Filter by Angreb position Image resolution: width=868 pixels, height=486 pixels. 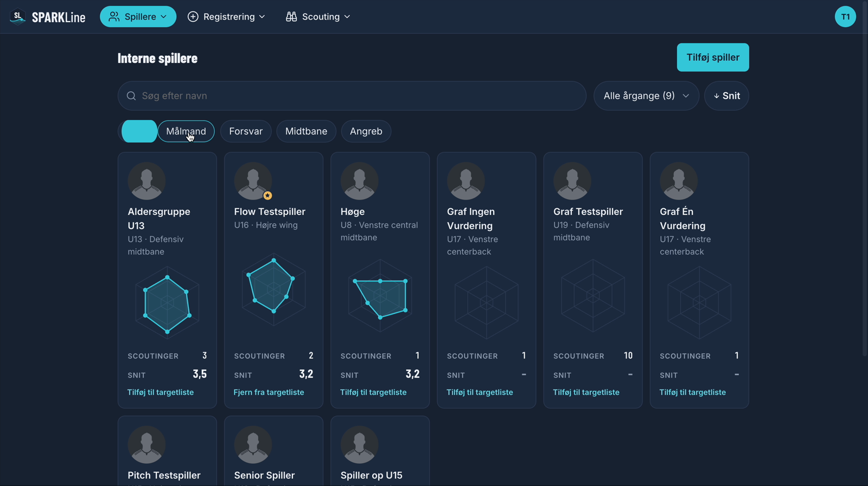[366, 131]
